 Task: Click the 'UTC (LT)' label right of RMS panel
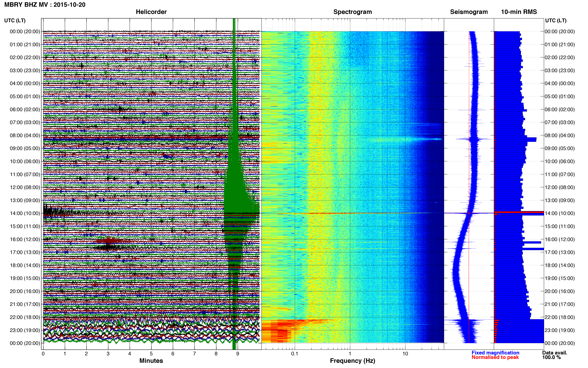556,20
